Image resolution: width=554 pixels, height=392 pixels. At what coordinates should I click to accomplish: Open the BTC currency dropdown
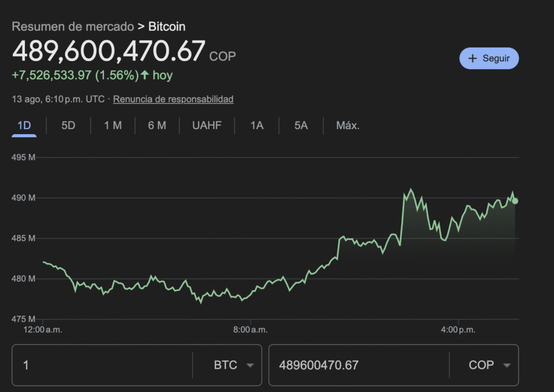tap(234, 365)
